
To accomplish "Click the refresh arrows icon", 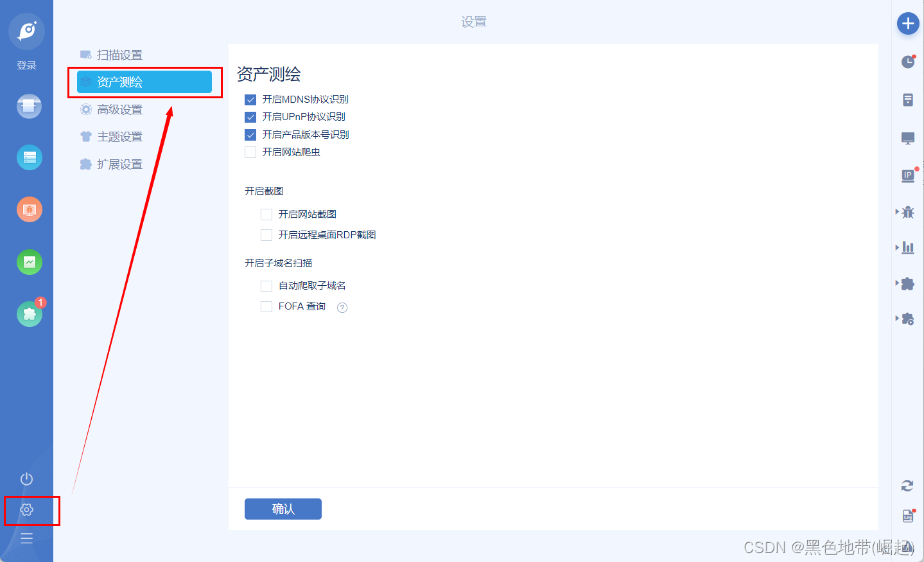I will click(907, 486).
